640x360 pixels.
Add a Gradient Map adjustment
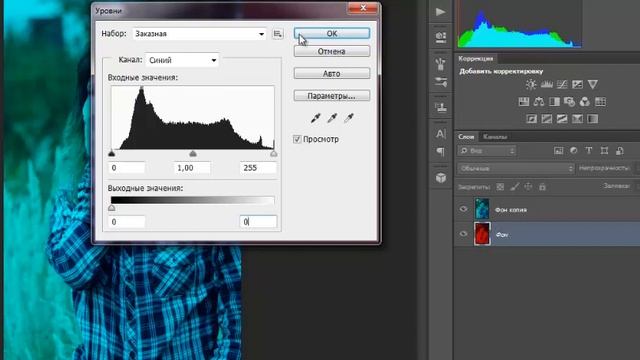pyautogui.click(x=593, y=119)
